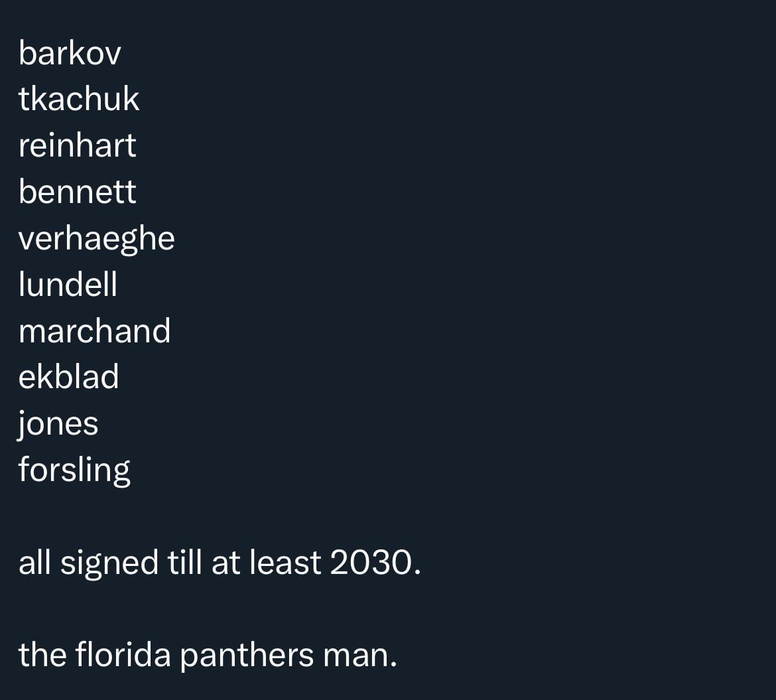Image resolution: width=776 pixels, height=700 pixels.
Task: Click the word "florida" in last line
Action: (123, 655)
